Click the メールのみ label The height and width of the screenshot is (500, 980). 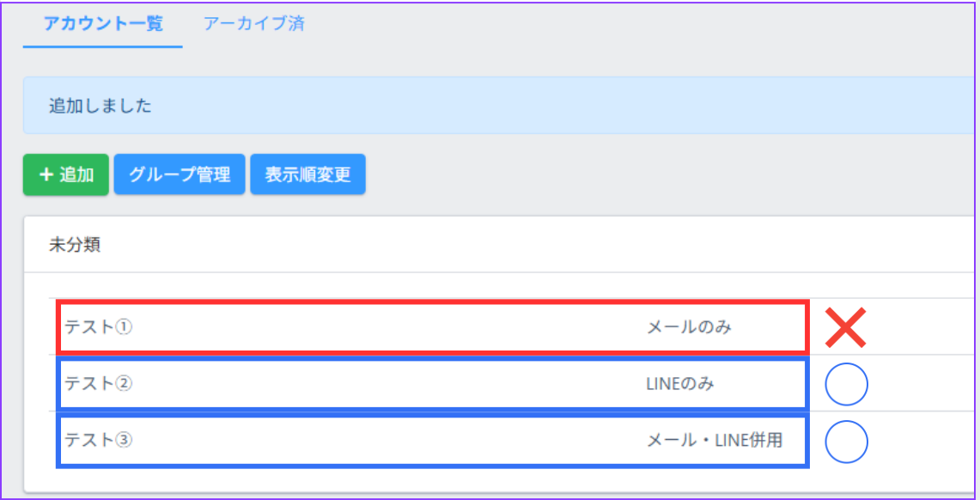pos(689,326)
